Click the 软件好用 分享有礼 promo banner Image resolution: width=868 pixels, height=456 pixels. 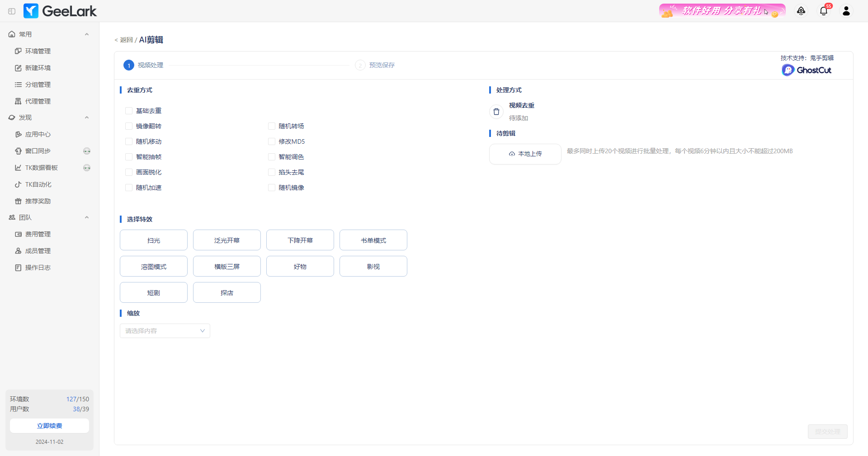point(722,11)
